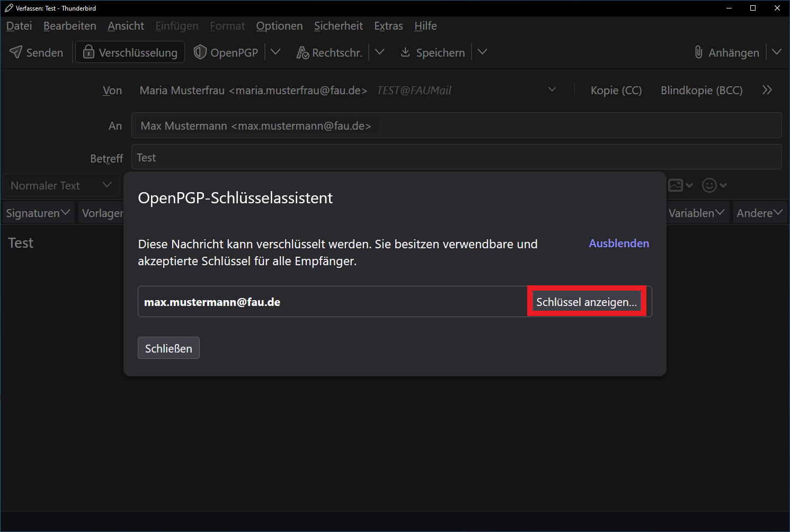Click the Schlüssel anzeigen button
Screen dimensions: 790x532
[586, 302]
